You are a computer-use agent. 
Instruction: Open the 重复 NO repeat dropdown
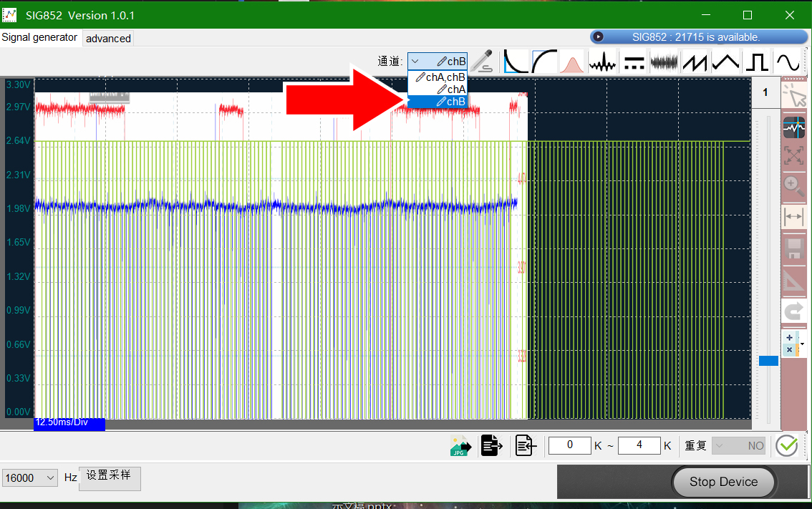[x=739, y=446]
